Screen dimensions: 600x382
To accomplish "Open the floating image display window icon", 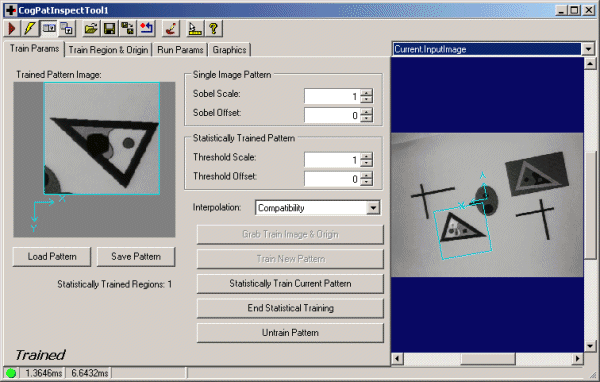I will pyautogui.click(x=67, y=29).
